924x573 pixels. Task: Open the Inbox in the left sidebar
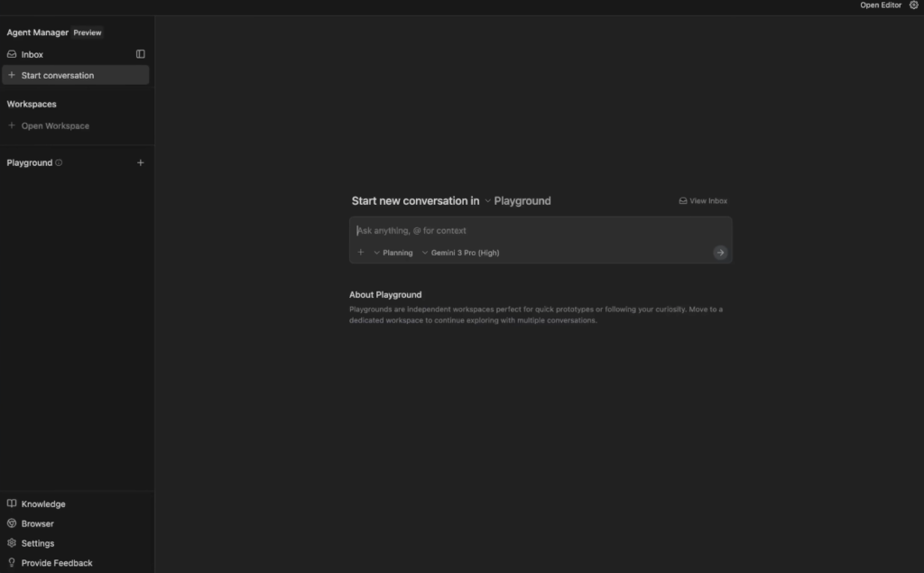(x=32, y=54)
